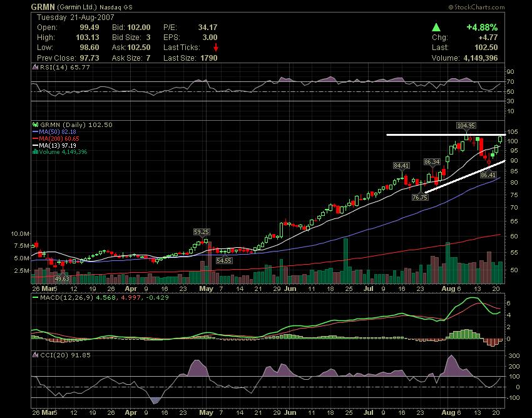
Task: Click the Low value 98.60
Action: point(90,48)
